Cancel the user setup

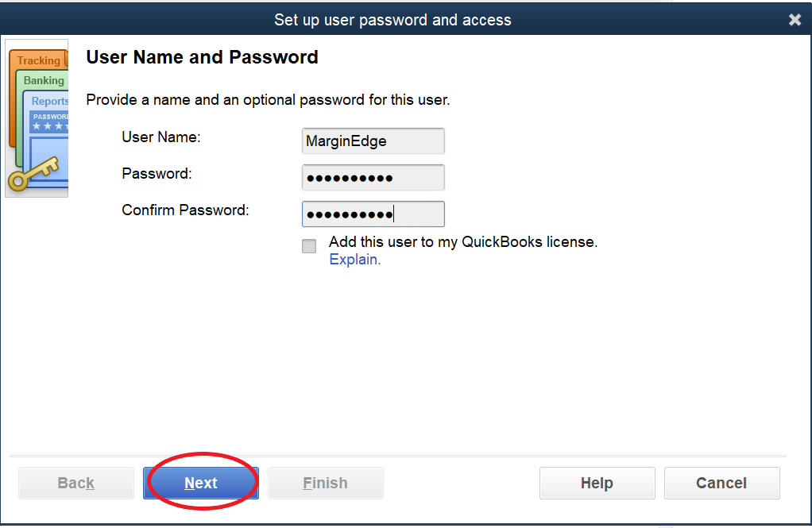721,483
